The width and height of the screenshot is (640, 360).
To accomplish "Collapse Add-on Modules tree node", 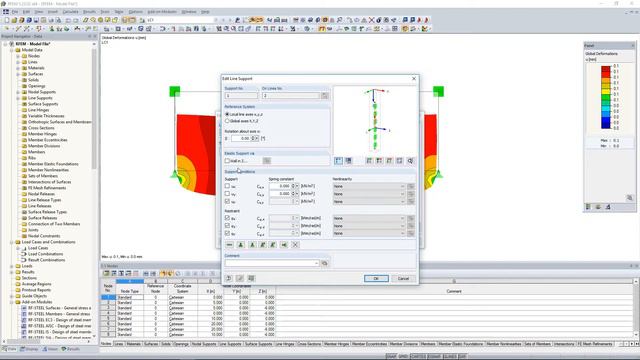I will (x=12, y=302).
